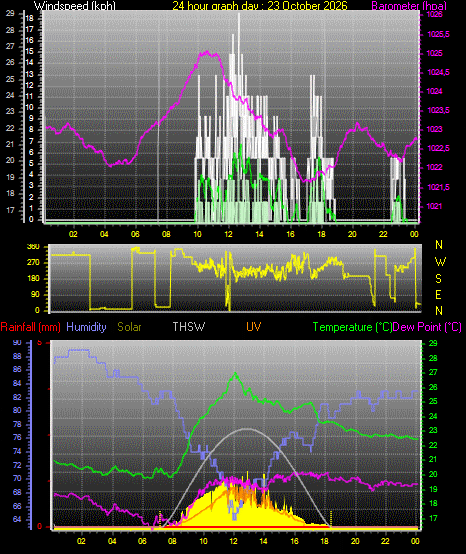Click the Barometer (hpa) axis title
466x554 pixels.
click(x=409, y=5)
